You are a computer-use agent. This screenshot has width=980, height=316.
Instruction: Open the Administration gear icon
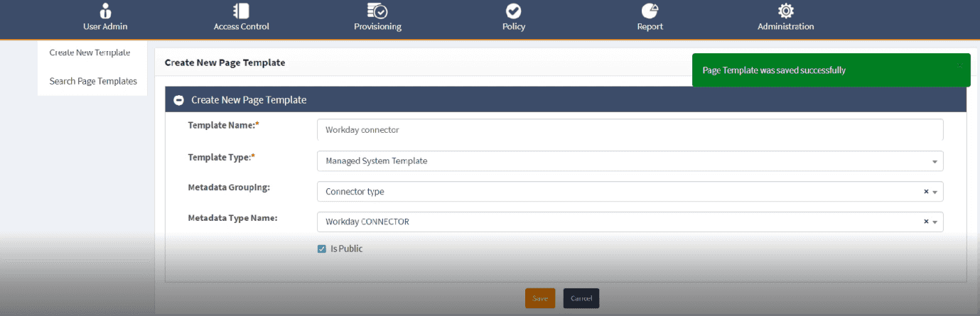pos(785,11)
